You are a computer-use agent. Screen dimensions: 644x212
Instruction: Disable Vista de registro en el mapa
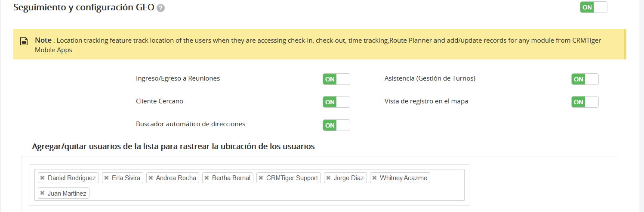click(585, 102)
